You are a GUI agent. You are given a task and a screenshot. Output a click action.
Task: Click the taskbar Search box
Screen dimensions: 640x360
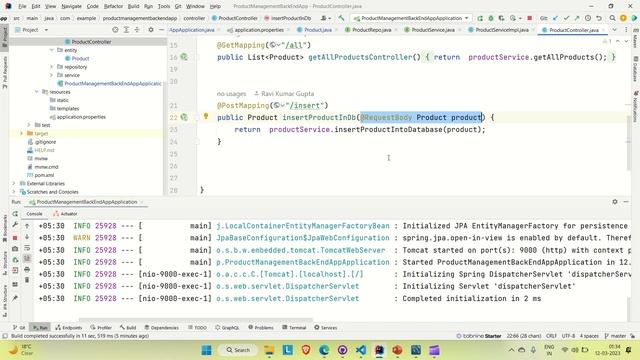coord(238,350)
